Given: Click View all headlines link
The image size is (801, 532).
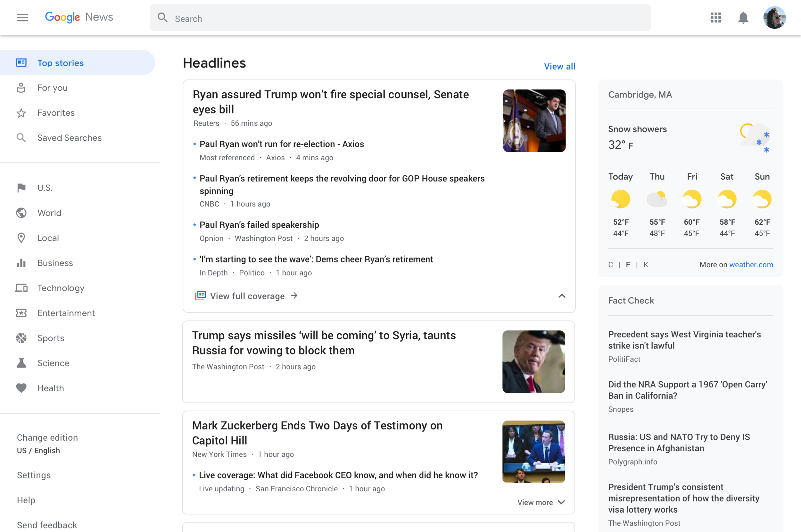Looking at the screenshot, I should click(559, 67).
